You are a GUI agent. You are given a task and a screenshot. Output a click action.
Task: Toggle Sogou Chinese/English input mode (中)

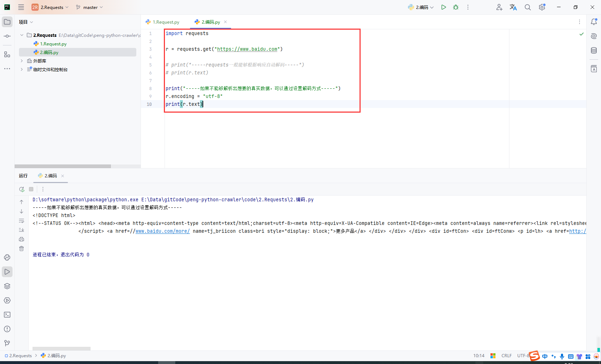click(545, 356)
